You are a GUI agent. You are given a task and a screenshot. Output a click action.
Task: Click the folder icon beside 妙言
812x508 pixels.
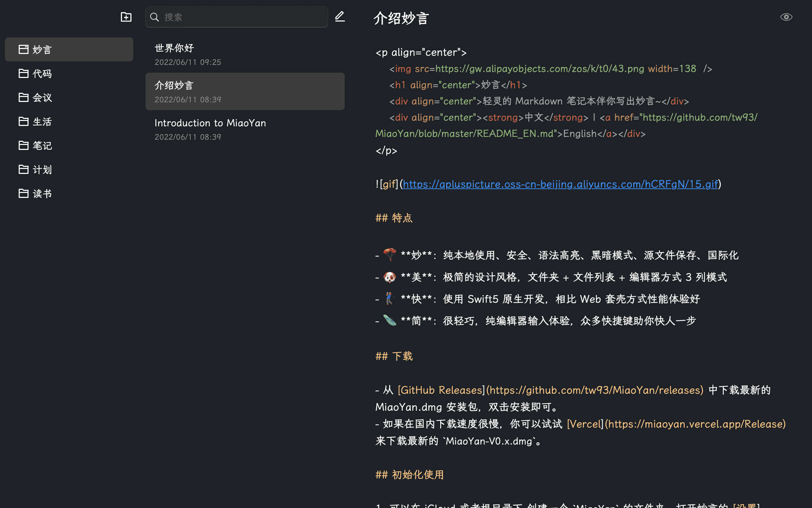(x=23, y=49)
